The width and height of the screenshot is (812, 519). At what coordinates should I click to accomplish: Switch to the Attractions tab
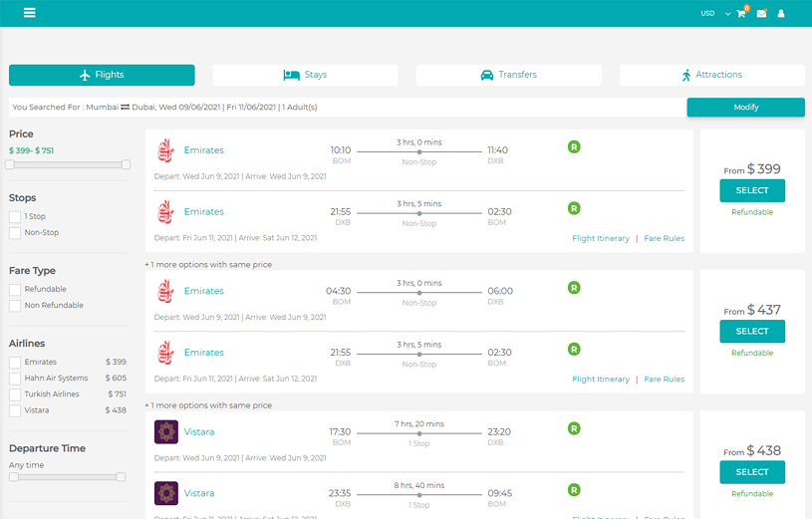(712, 75)
